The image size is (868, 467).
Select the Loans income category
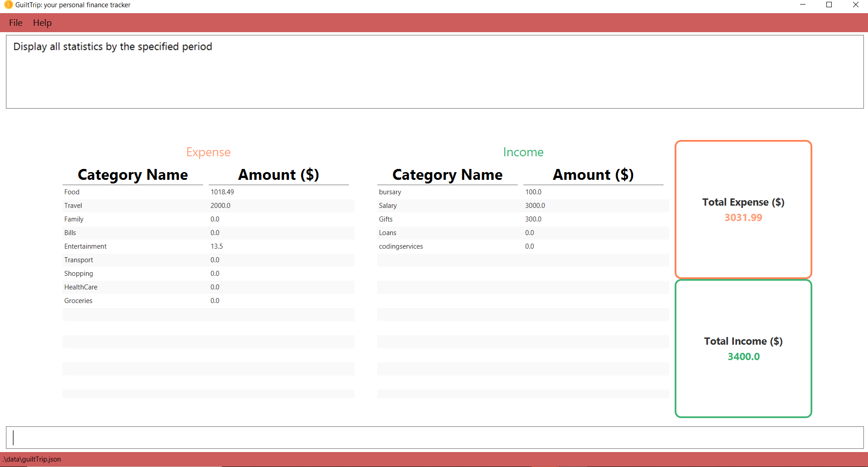coord(388,233)
